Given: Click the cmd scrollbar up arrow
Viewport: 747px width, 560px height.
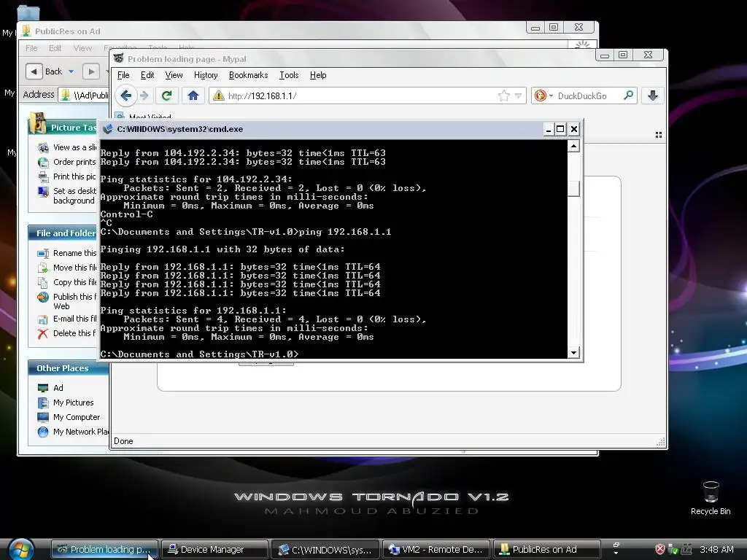Looking at the screenshot, I should pos(573,146).
